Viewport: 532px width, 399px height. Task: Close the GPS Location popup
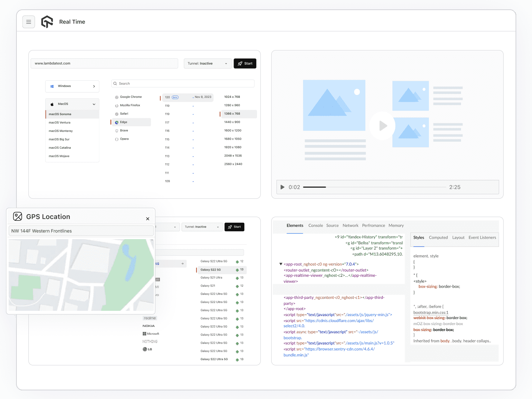[148, 219]
